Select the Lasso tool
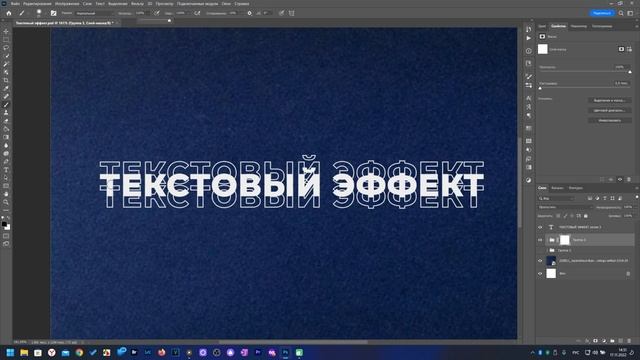 click(6, 48)
